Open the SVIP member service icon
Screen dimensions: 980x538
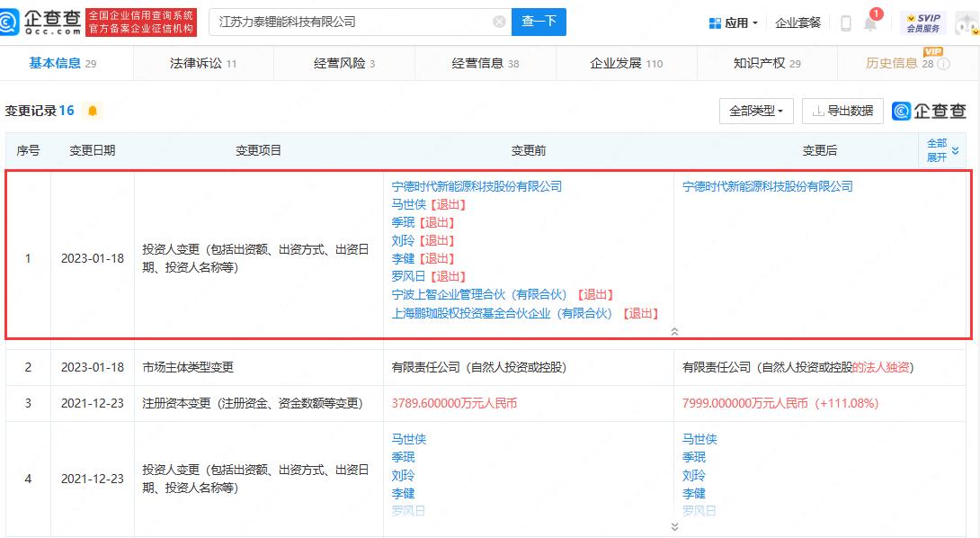(x=923, y=23)
